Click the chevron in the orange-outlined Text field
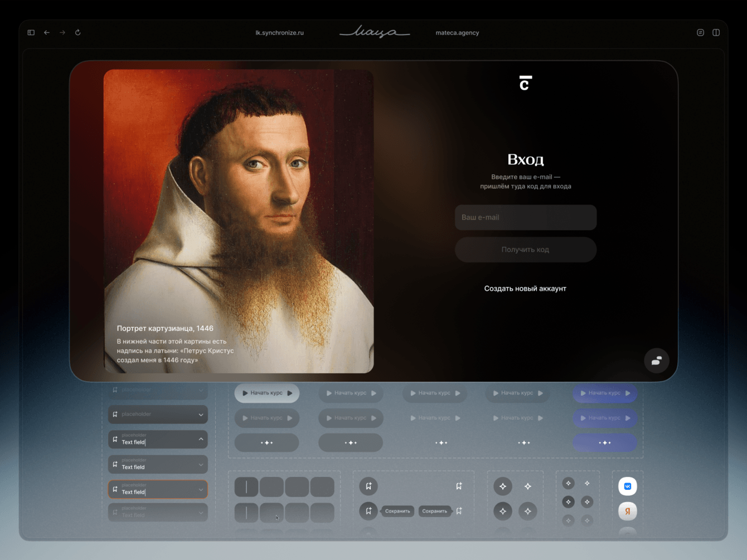Screen dimensions: 747x560 pos(201,490)
